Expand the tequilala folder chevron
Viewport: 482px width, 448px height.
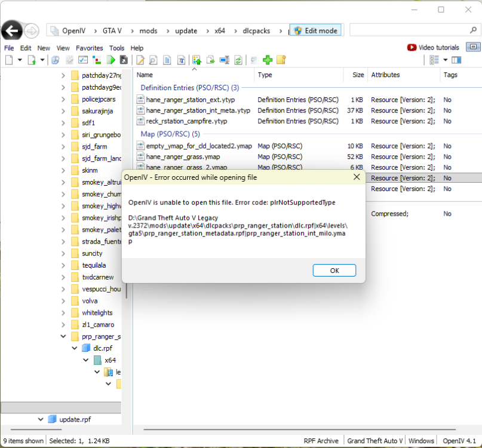(63, 265)
